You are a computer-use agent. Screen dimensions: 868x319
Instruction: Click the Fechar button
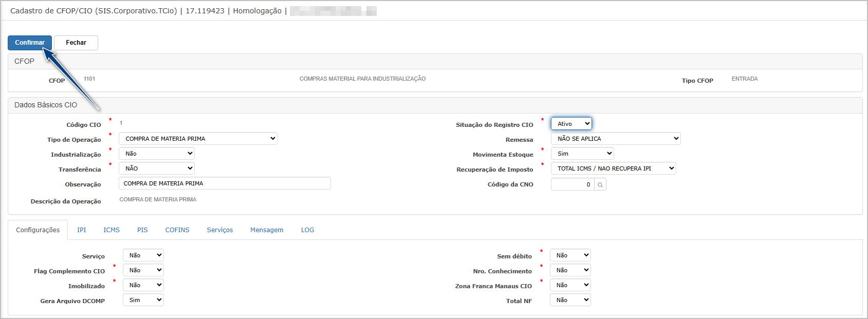pos(76,43)
